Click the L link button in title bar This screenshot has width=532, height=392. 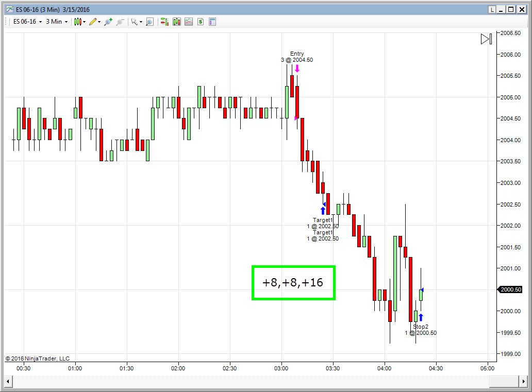point(492,9)
